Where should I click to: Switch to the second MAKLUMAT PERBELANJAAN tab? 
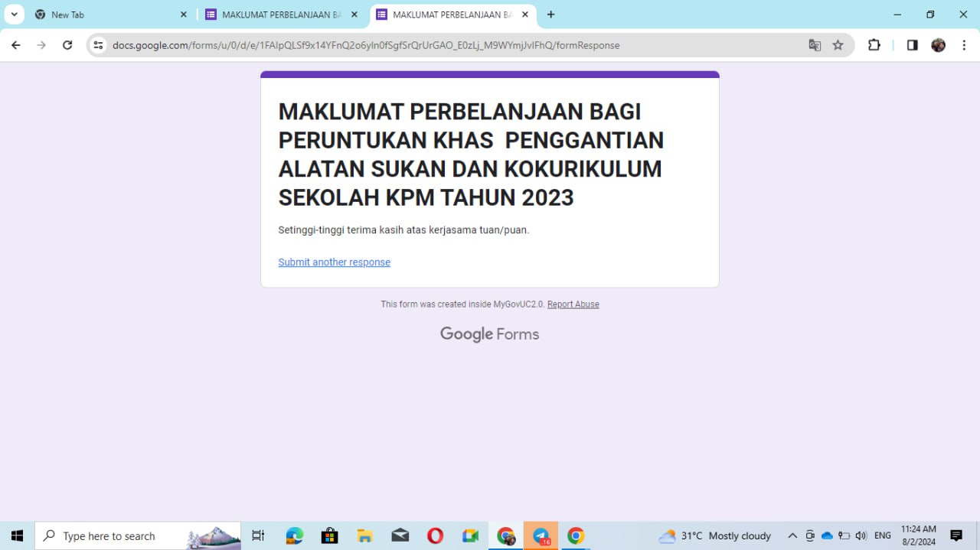pos(282,15)
